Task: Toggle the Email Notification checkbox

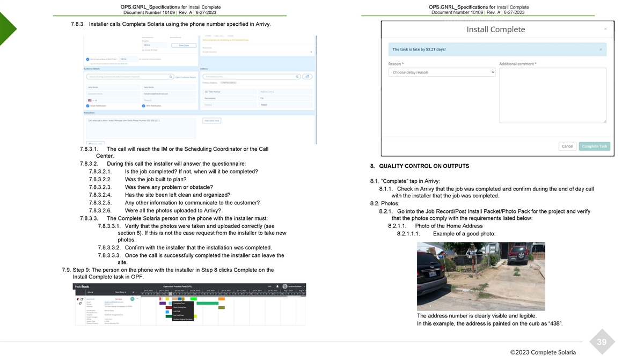Action: click(88, 106)
